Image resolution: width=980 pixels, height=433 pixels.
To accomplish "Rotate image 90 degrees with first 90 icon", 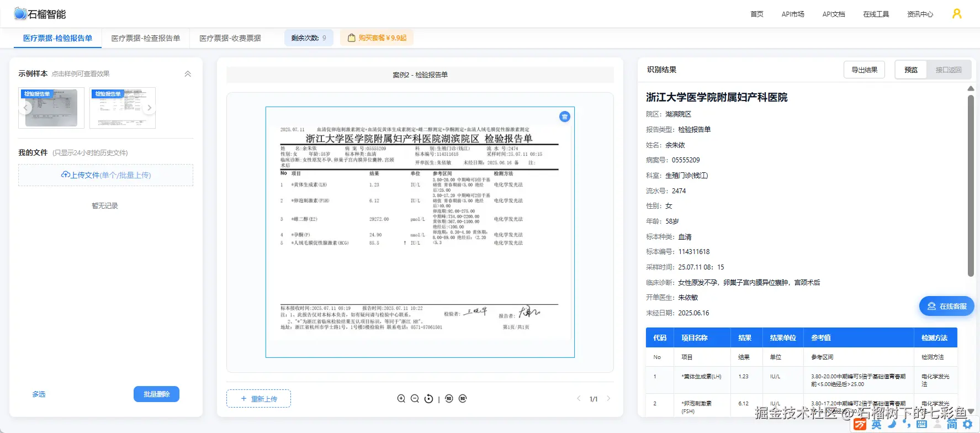I will click(449, 399).
